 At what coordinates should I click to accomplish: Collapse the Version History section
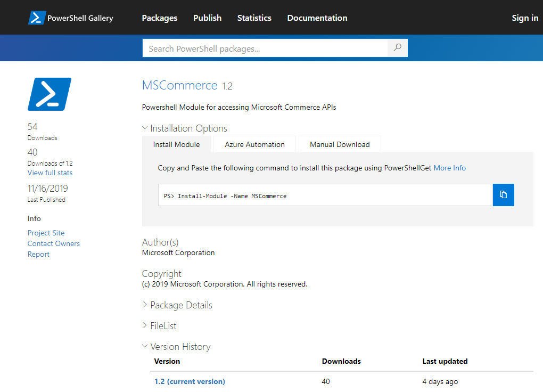tap(176, 347)
